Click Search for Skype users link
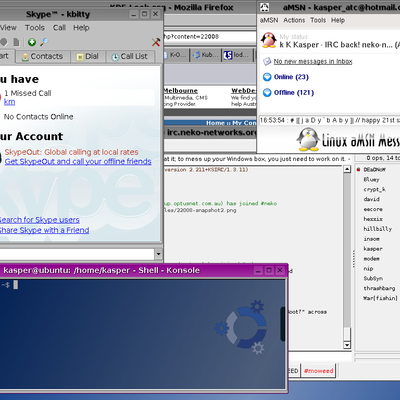The image size is (400, 400). 39,220
